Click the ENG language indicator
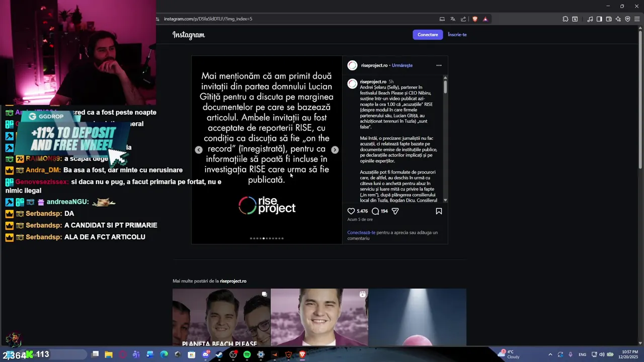Image resolution: width=644 pixels, height=362 pixels. click(583, 354)
